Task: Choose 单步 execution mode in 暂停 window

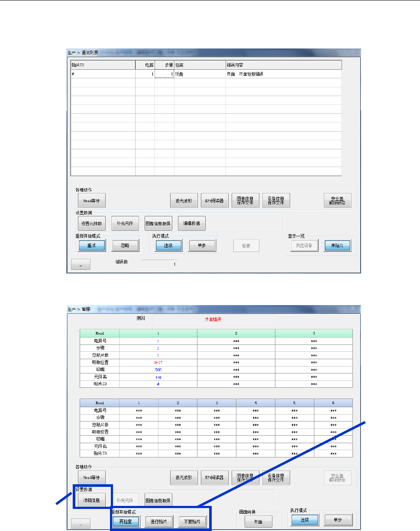Action: click(x=339, y=519)
